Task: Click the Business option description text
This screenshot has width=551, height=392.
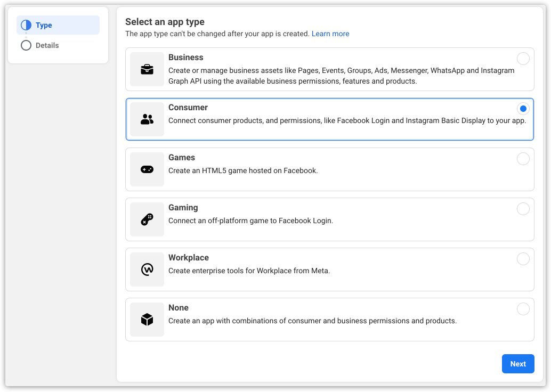Action: click(x=341, y=76)
